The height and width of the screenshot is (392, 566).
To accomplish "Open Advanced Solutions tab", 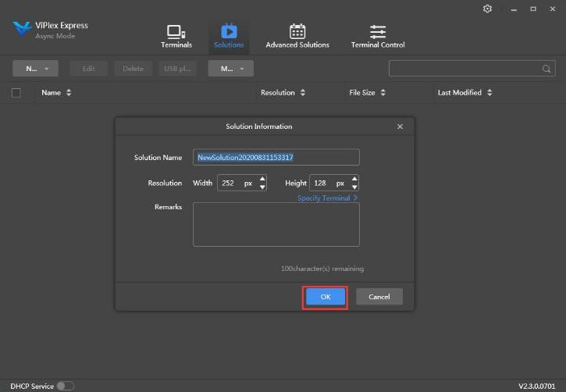I will (x=297, y=37).
